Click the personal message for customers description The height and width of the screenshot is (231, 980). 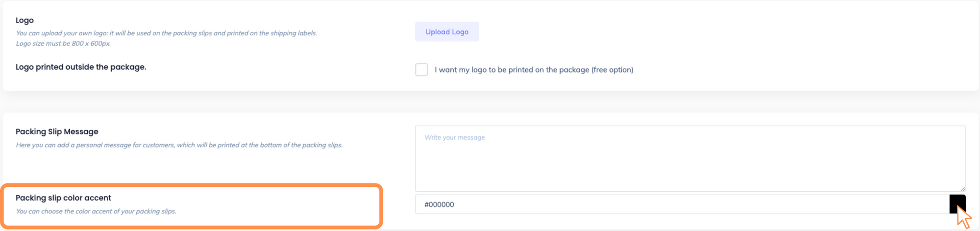[179, 145]
